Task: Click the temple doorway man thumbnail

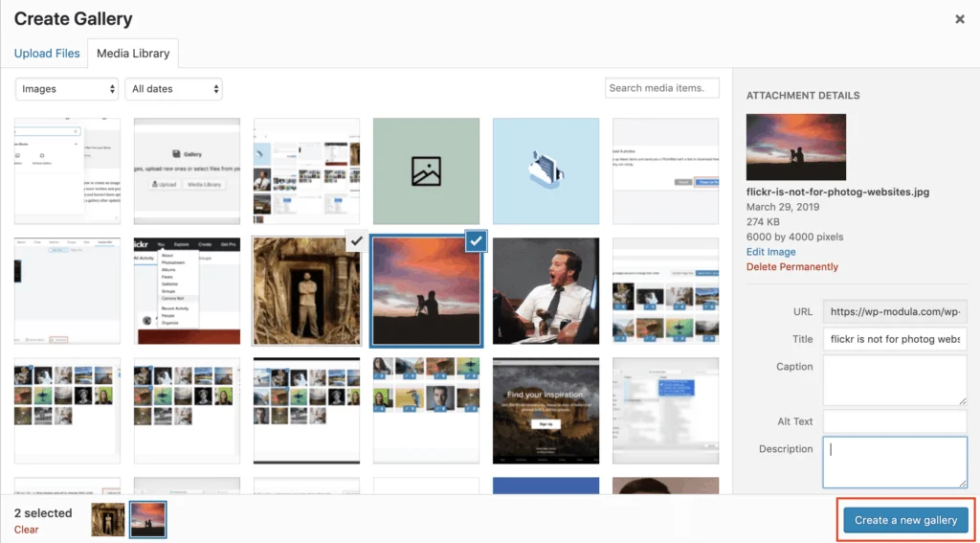Action: pyautogui.click(x=306, y=291)
